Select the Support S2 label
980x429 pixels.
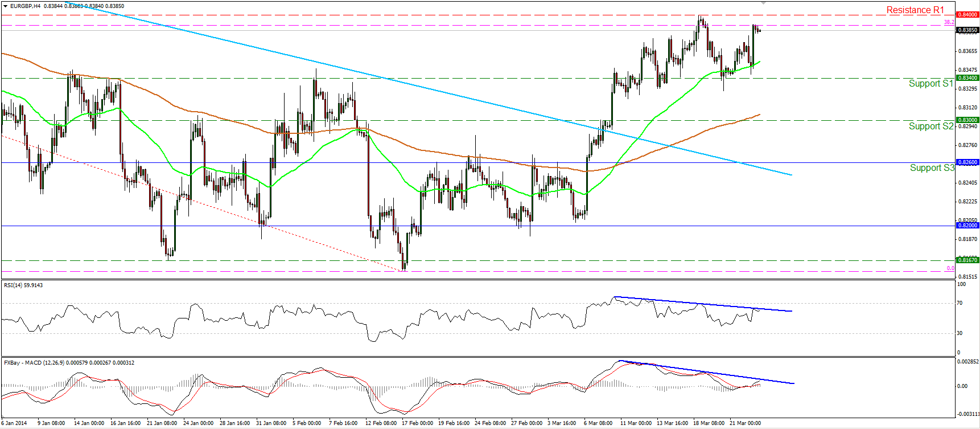[x=931, y=126]
